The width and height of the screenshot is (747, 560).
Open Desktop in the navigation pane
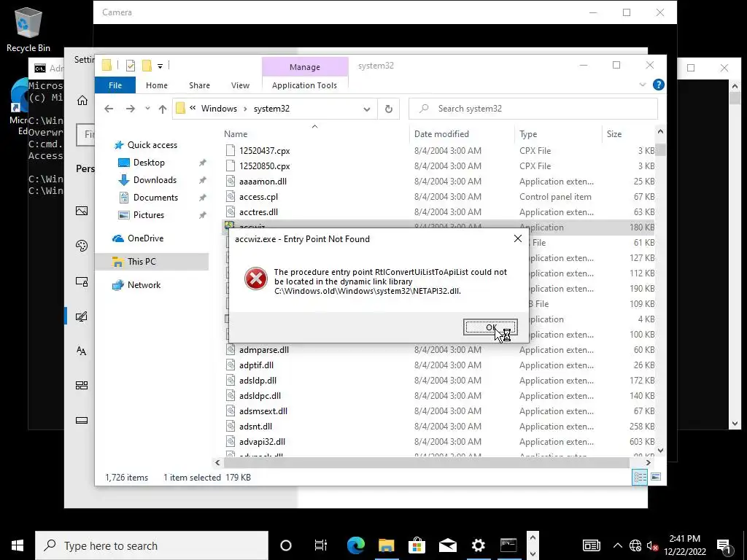click(149, 163)
